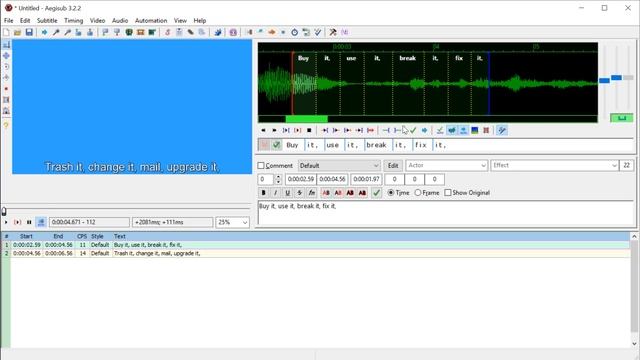The width and height of the screenshot is (640, 360).
Task: Select the Frame radio button
Action: (x=418, y=193)
